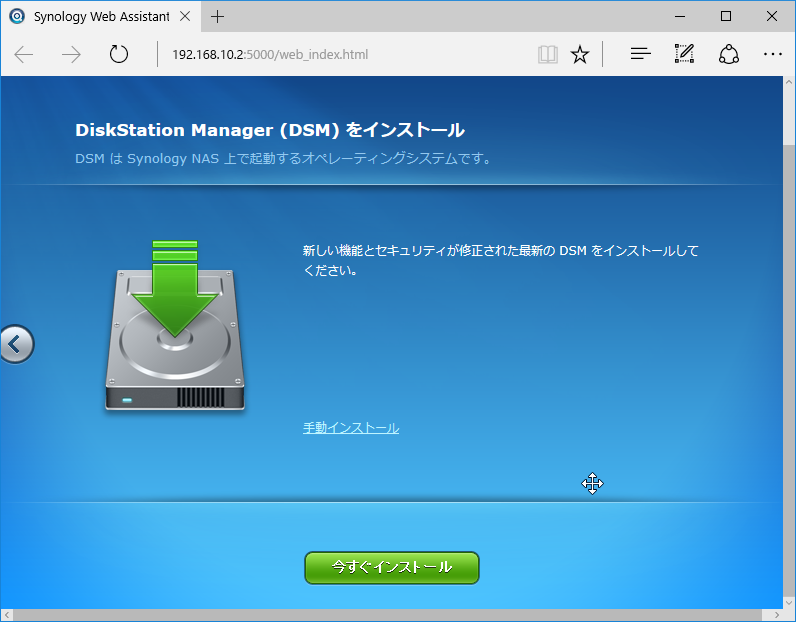Click the vertical scrollbar down arrow

click(789, 603)
